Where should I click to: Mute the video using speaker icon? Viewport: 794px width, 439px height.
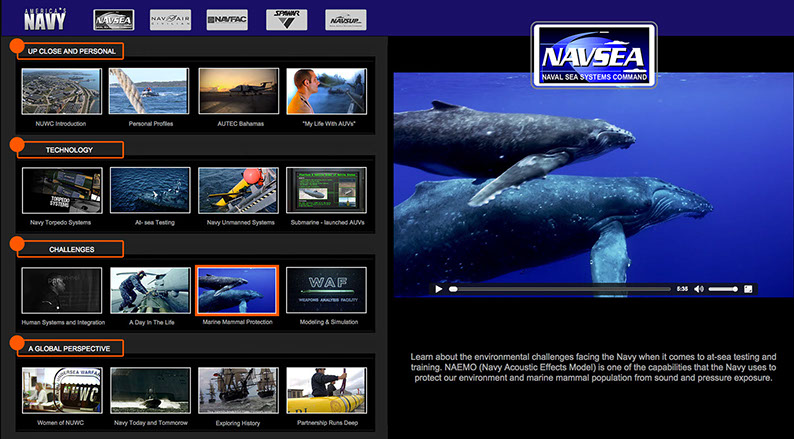coord(699,289)
